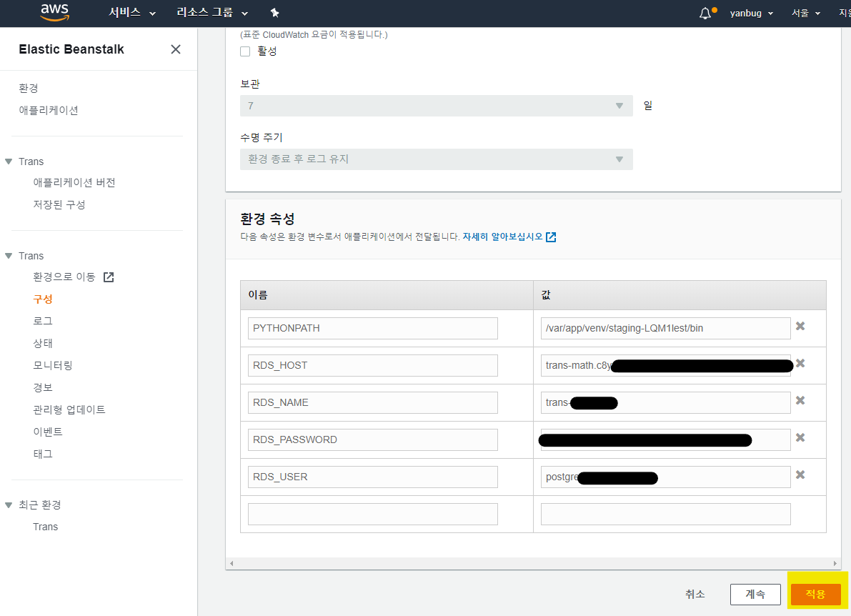Remove the PYTHONPATH property row
The height and width of the screenshot is (616, 851).
tap(800, 327)
